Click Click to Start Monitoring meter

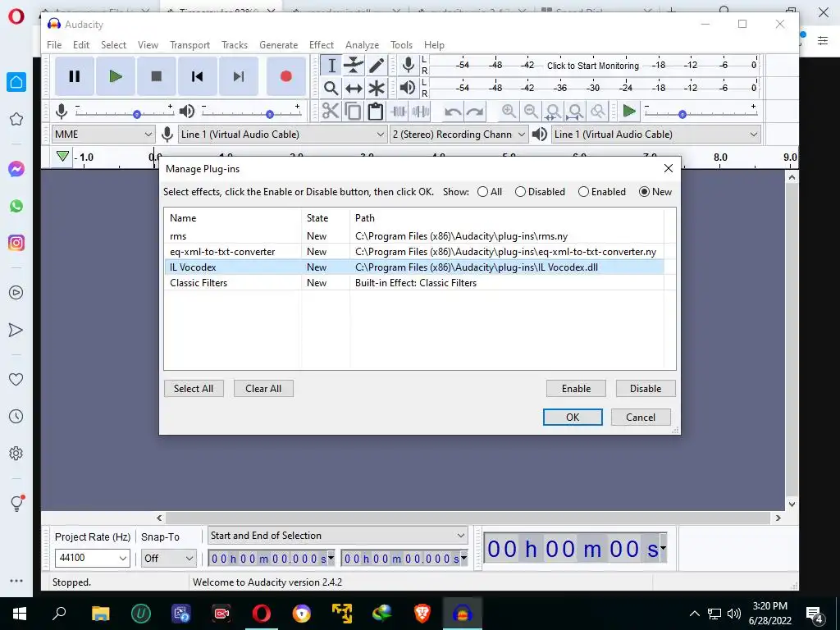(x=592, y=66)
